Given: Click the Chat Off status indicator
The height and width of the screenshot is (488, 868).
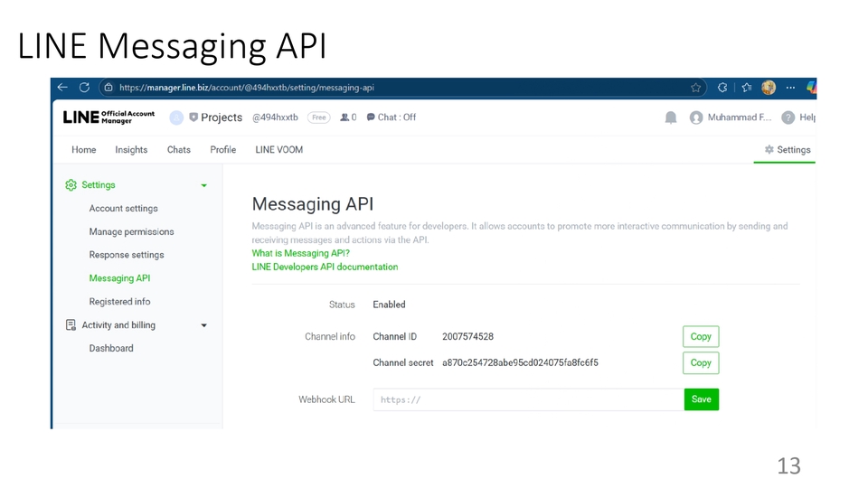Looking at the screenshot, I should [392, 117].
